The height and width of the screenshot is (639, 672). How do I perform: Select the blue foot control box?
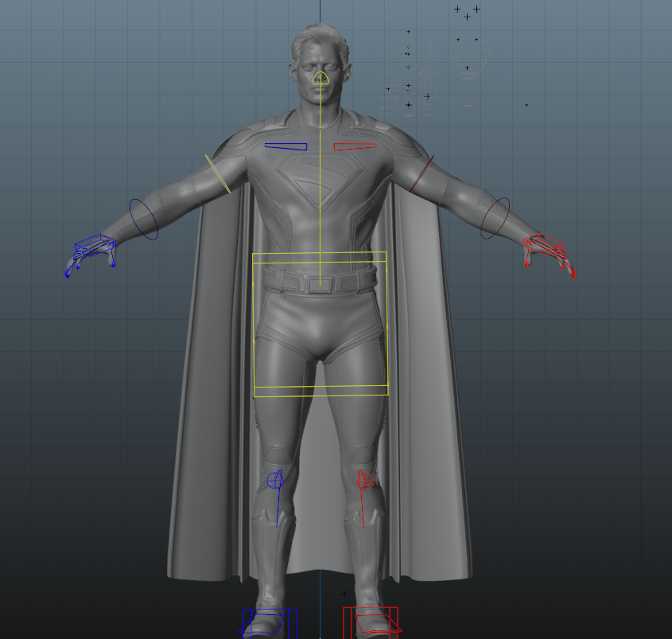(x=269, y=623)
